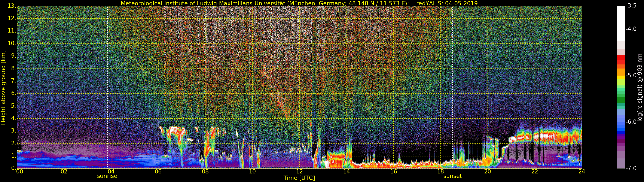Click the height tick label '6.'
The height and width of the screenshot is (182, 644).
tap(13, 94)
